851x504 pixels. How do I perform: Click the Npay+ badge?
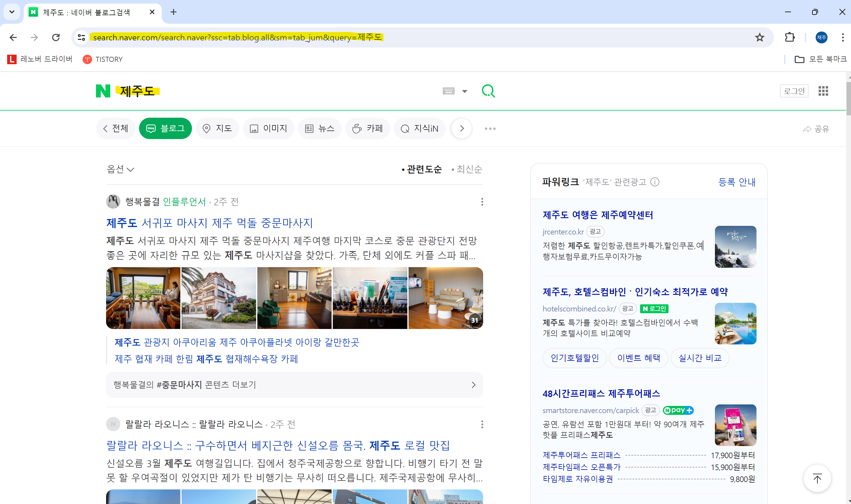(x=678, y=410)
